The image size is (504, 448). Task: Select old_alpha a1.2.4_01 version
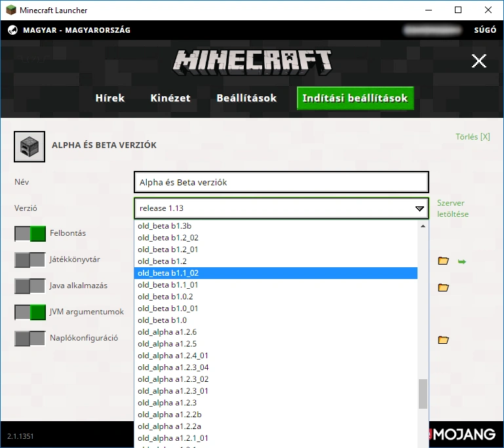click(276, 356)
